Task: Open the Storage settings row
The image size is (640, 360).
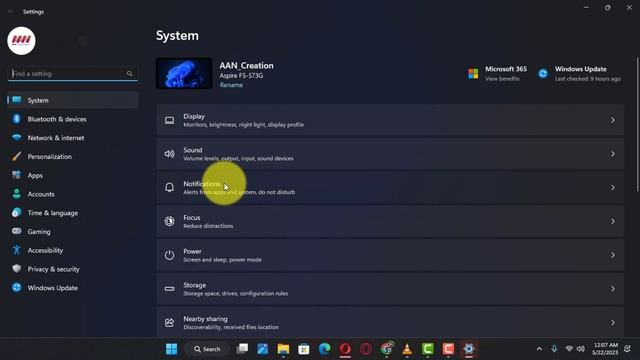Action: (x=390, y=289)
